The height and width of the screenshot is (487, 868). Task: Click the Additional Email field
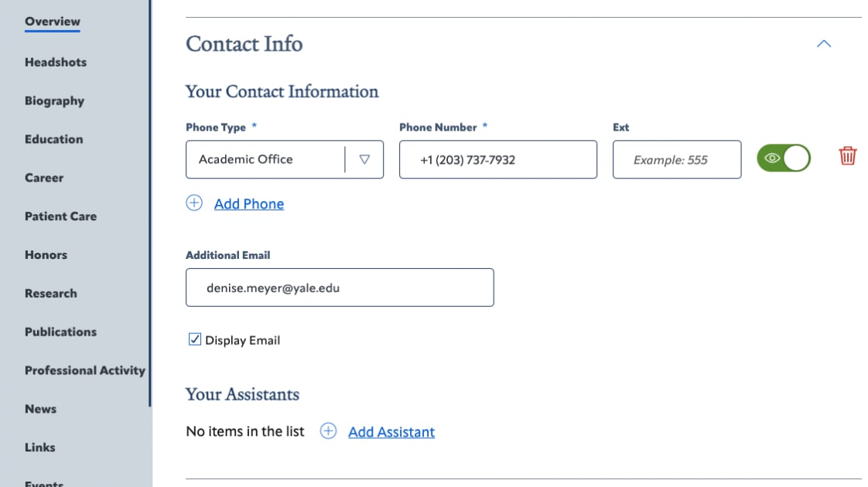coord(340,287)
